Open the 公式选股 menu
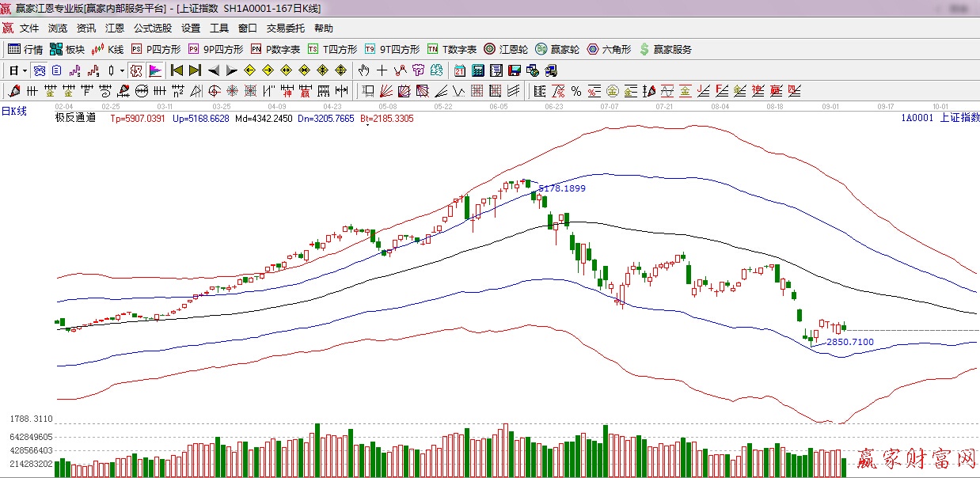 pos(152,28)
